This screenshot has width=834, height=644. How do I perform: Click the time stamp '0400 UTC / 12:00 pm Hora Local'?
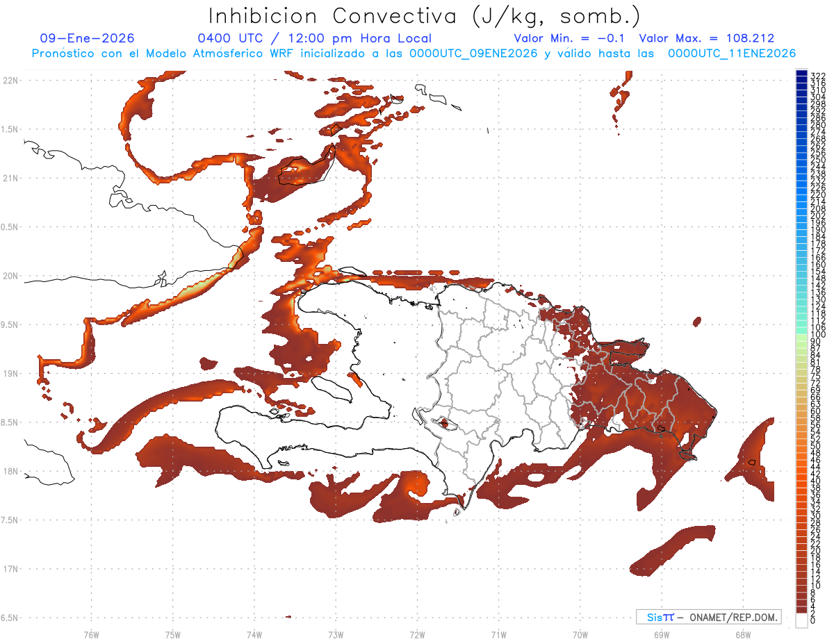(315, 38)
